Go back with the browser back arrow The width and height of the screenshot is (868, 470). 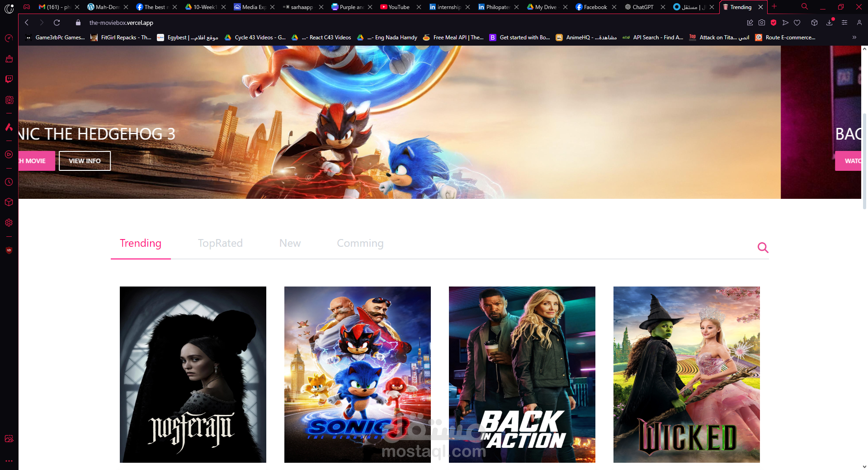[27, 23]
